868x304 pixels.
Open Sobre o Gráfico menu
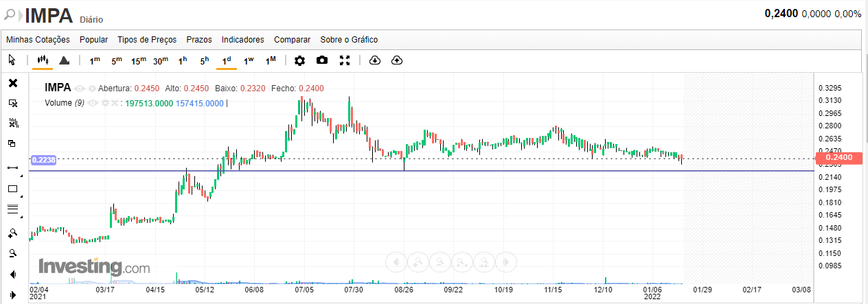(349, 40)
